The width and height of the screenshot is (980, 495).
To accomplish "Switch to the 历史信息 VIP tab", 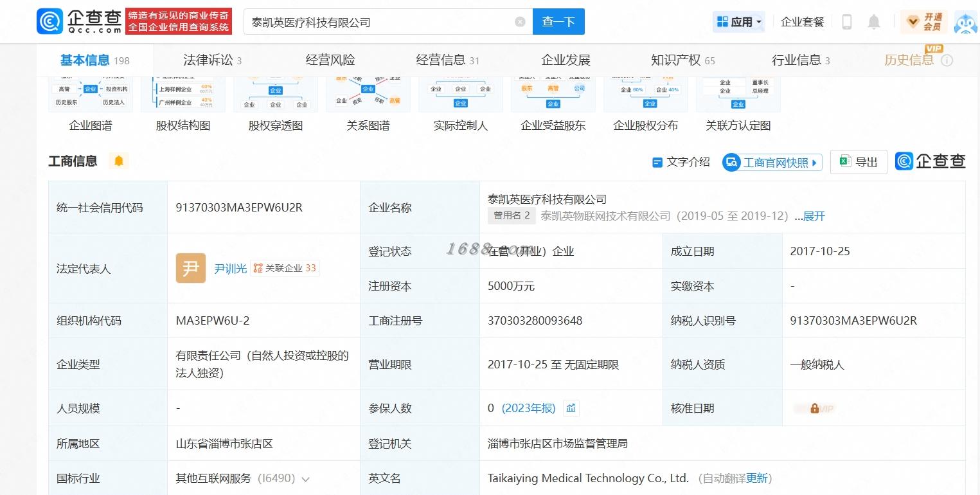I will click(x=909, y=60).
